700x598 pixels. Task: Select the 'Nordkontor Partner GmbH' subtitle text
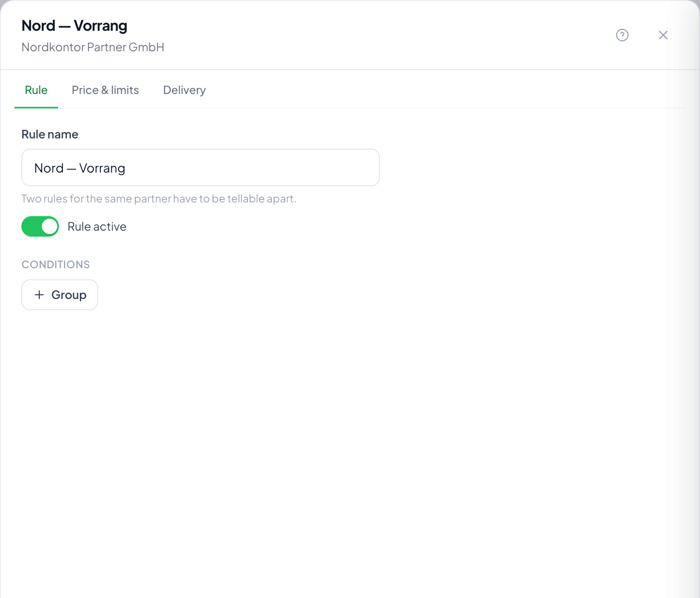(93, 47)
